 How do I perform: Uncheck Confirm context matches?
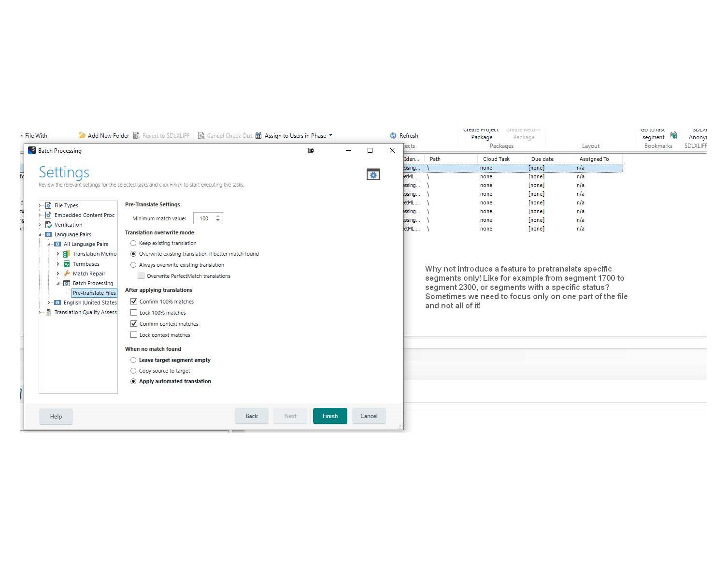pyautogui.click(x=134, y=324)
